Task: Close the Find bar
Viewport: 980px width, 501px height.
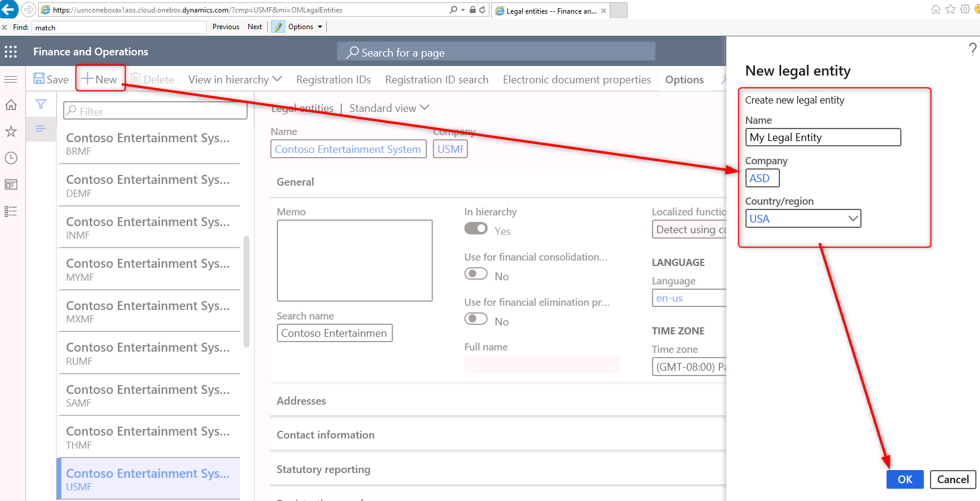Action: tap(5, 27)
